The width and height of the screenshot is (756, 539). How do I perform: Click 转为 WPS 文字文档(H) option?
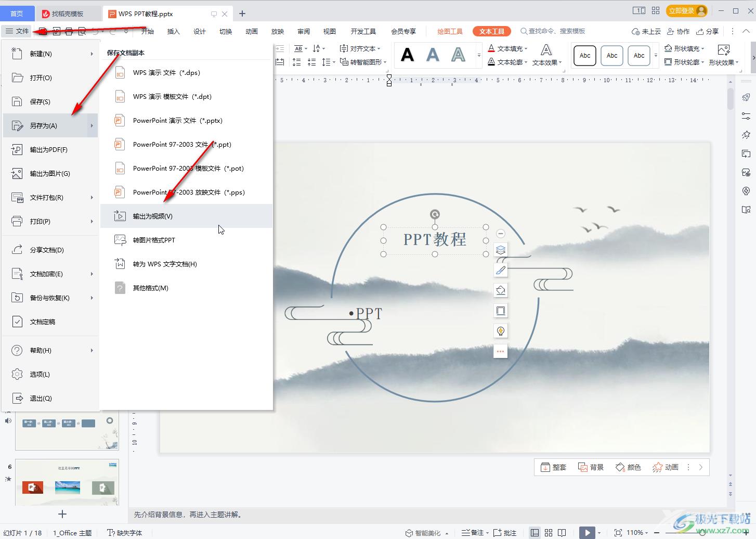(186, 264)
